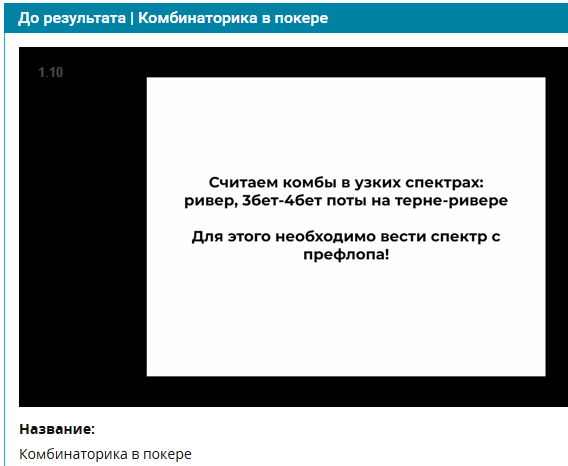
Task: Click the word 'префлопа!' on the slide
Action: [346, 254]
